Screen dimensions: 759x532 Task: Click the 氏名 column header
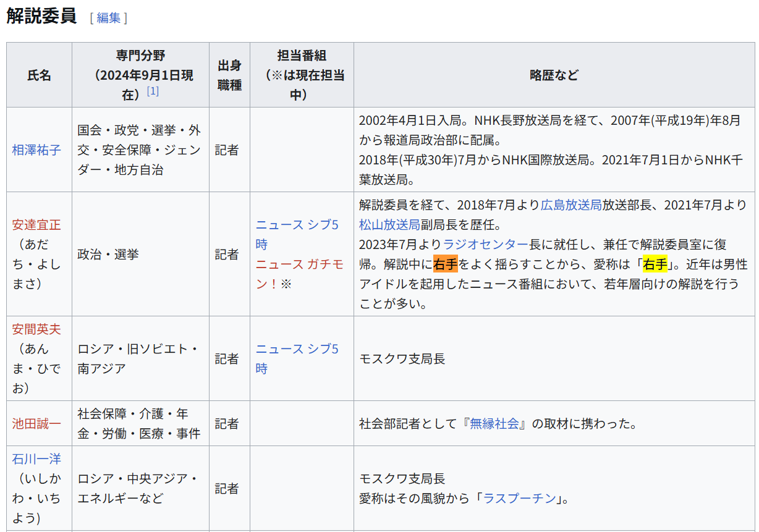coord(40,75)
